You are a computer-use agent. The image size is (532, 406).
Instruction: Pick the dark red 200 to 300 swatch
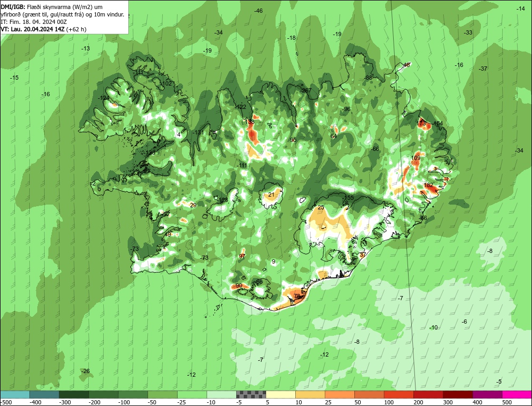pos(428,394)
